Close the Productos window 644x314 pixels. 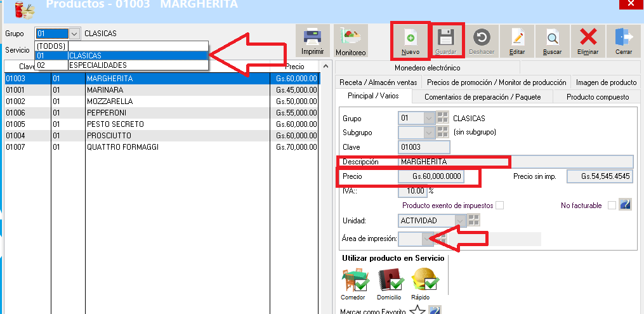click(631, 4)
